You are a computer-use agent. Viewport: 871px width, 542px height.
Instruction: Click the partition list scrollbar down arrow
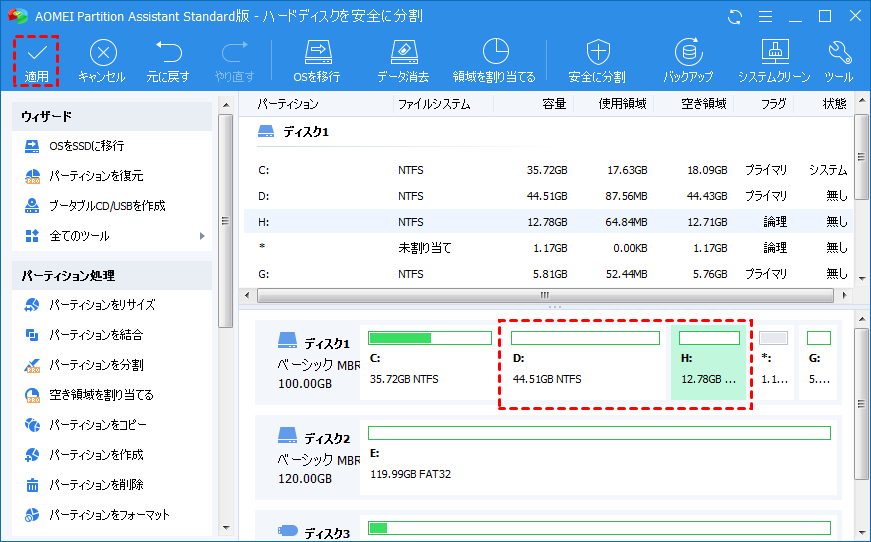coord(861,278)
